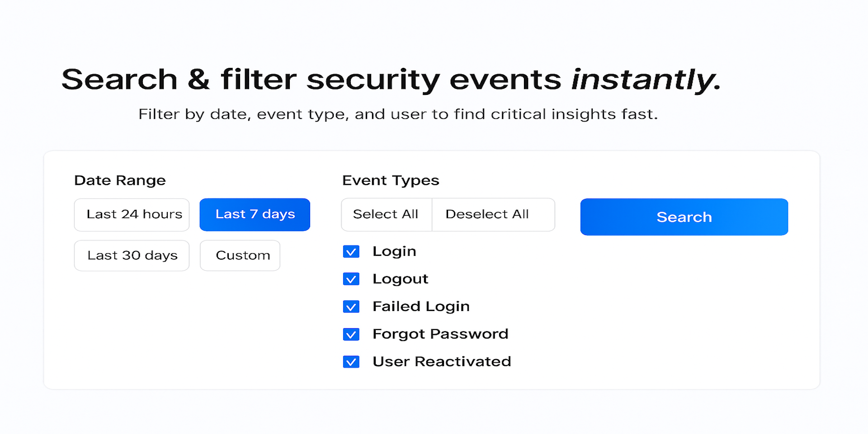Toggle the Logout checkbox
Image resolution: width=868 pixels, height=434 pixels.
[x=351, y=279]
